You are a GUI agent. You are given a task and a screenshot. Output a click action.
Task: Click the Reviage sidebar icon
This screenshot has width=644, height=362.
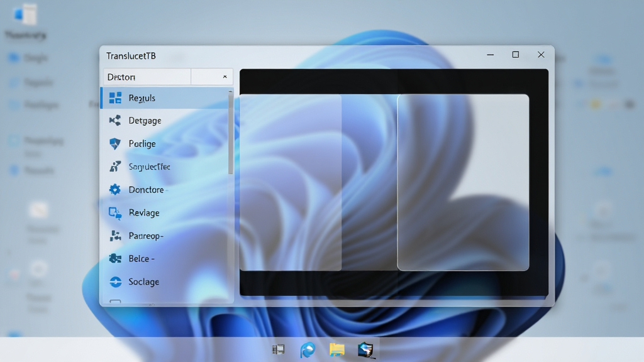[115, 212]
